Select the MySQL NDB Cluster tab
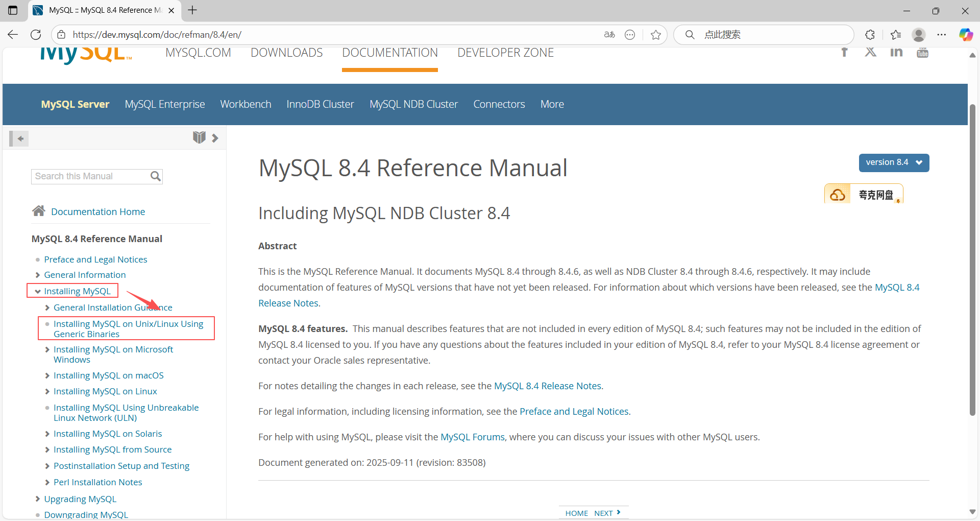 tap(413, 104)
